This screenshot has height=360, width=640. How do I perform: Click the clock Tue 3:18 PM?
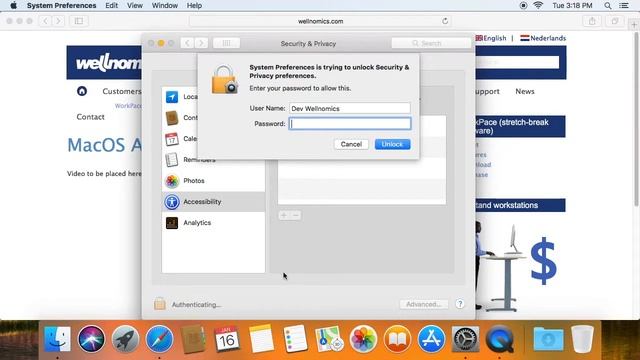click(x=572, y=5)
